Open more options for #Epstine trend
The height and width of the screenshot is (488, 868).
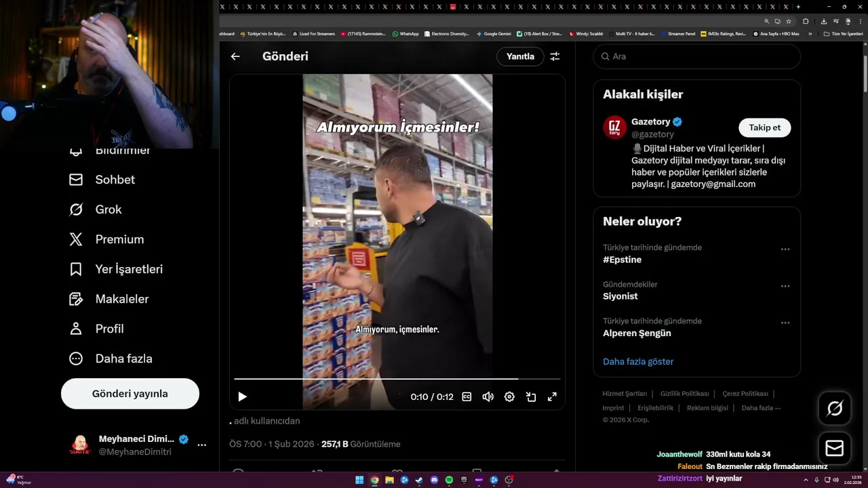point(785,249)
